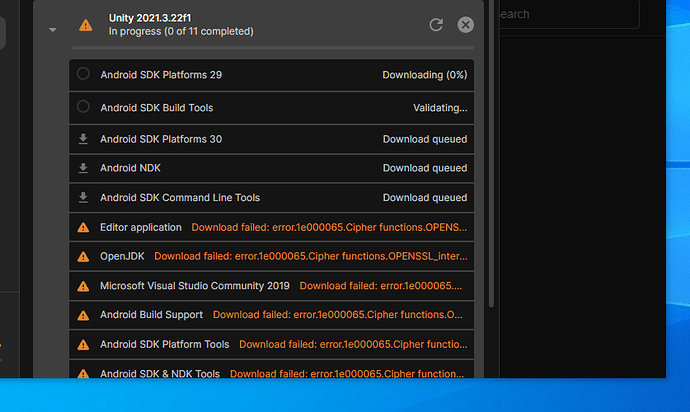Click the 'Downloading (0%)' status
This screenshot has width=690, height=412.
pyautogui.click(x=425, y=75)
